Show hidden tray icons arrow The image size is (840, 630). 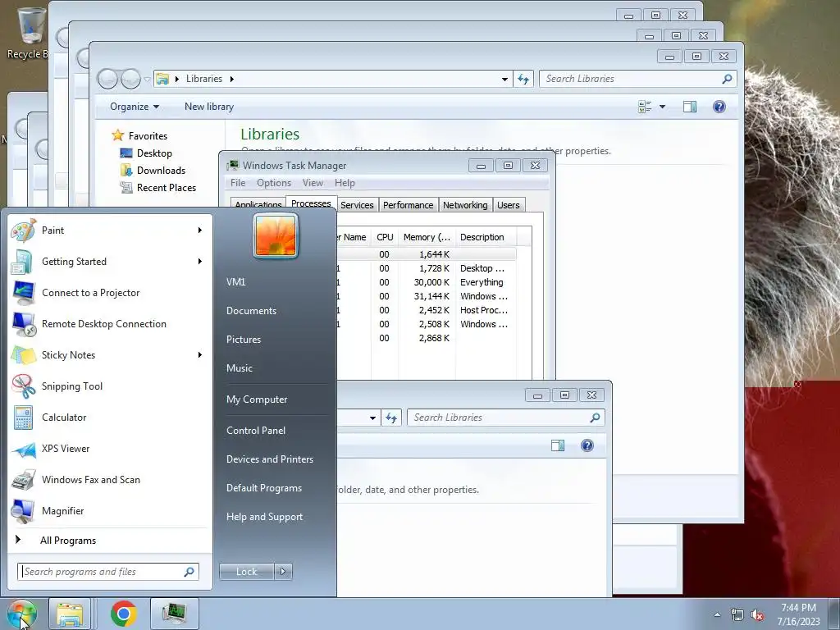pyautogui.click(x=717, y=615)
